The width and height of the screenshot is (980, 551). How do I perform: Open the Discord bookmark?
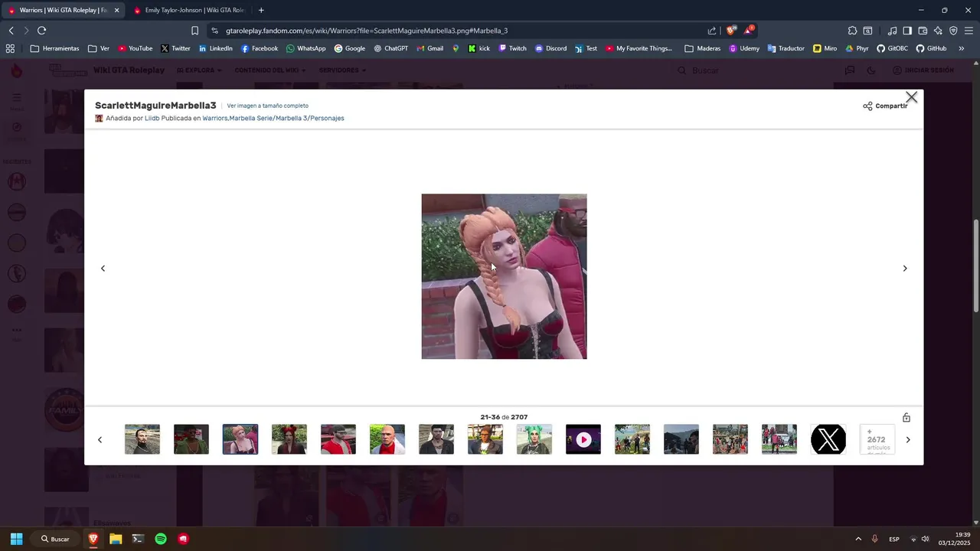[550, 48]
